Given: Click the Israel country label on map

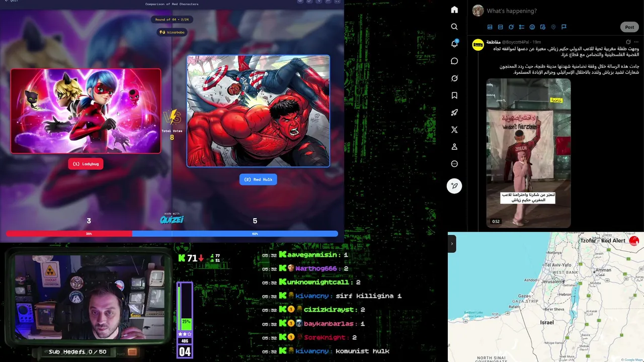Looking at the screenshot, I should [547, 322].
